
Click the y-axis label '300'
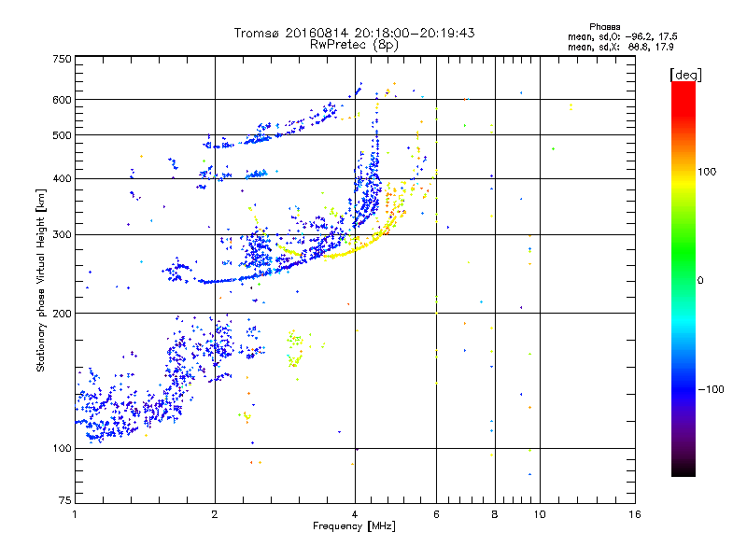click(x=63, y=234)
